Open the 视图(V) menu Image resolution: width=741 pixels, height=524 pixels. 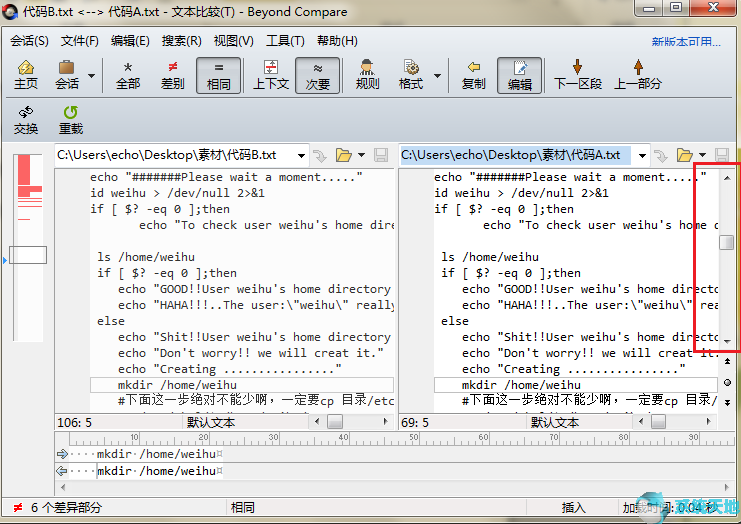pyautogui.click(x=233, y=41)
